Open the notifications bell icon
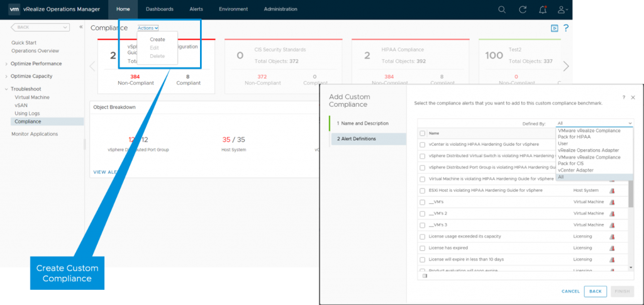Screen dimensions: 644x305 click(543, 9)
